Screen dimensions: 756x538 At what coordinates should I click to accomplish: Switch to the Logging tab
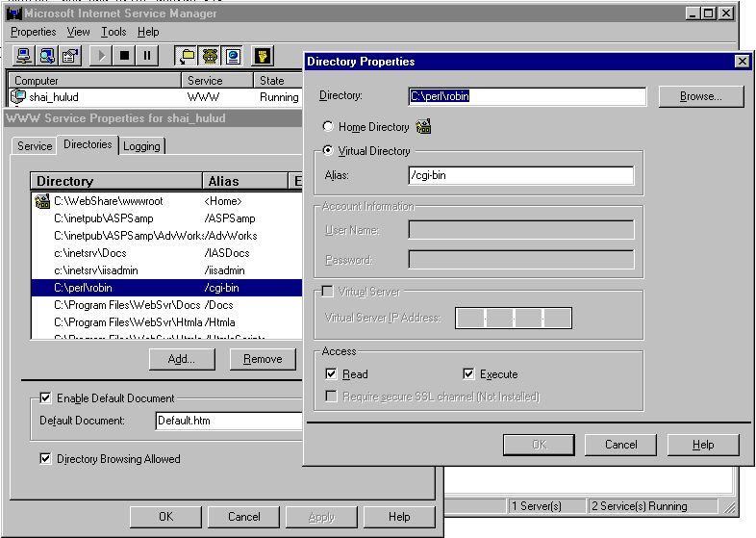coord(141,145)
